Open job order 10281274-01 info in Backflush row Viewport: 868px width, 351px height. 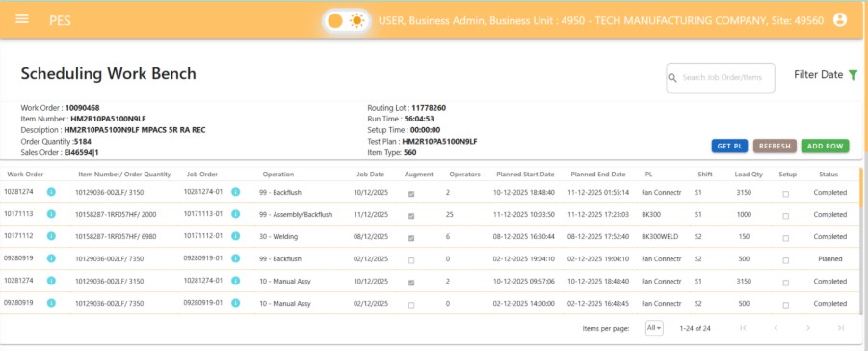click(235, 192)
